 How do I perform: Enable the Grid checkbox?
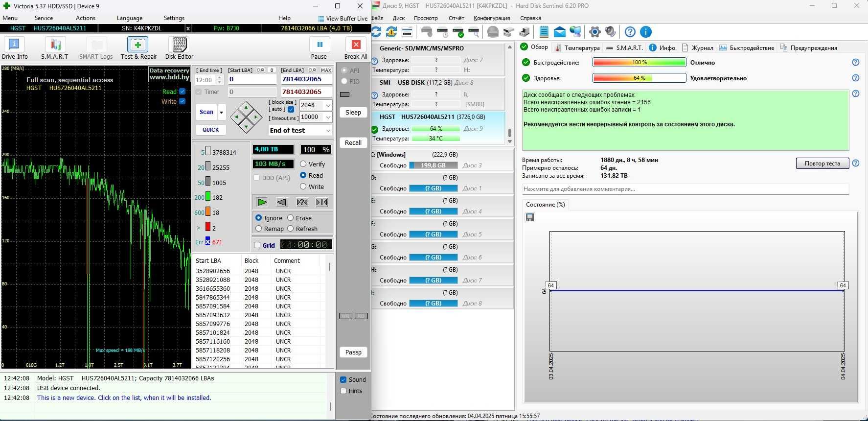pyautogui.click(x=257, y=245)
